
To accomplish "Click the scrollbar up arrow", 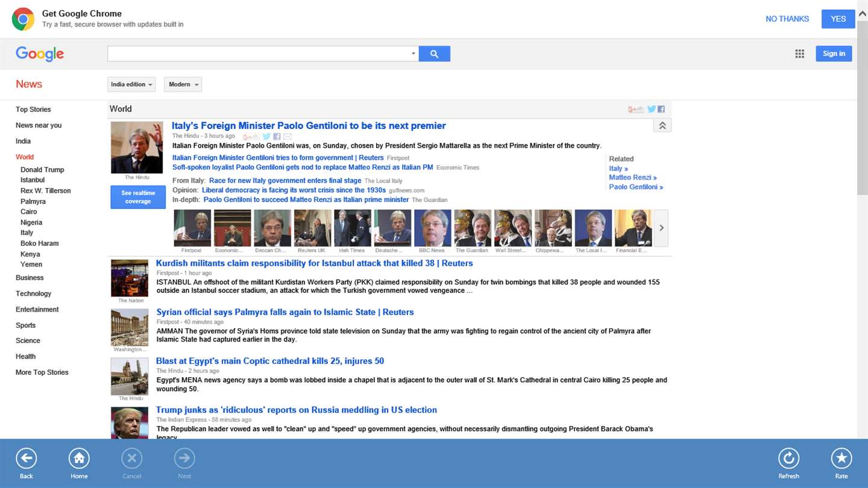I will (x=863, y=14).
